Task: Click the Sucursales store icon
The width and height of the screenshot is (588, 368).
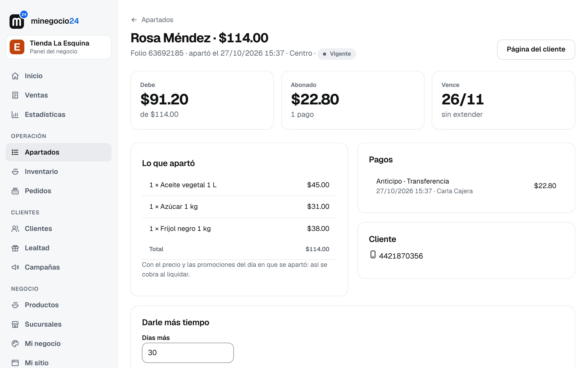Action: click(x=15, y=324)
